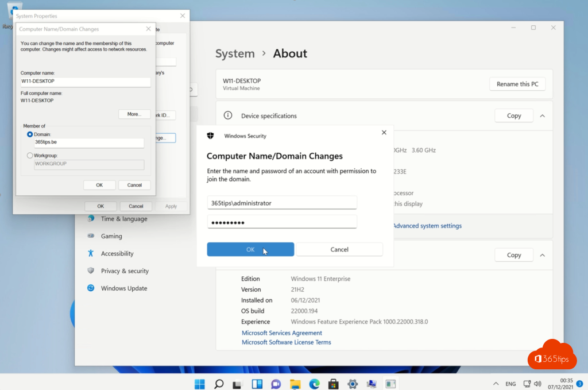The height and width of the screenshot is (390, 588).
Task: Confirm credentials with the blue OK button
Action: (250, 249)
